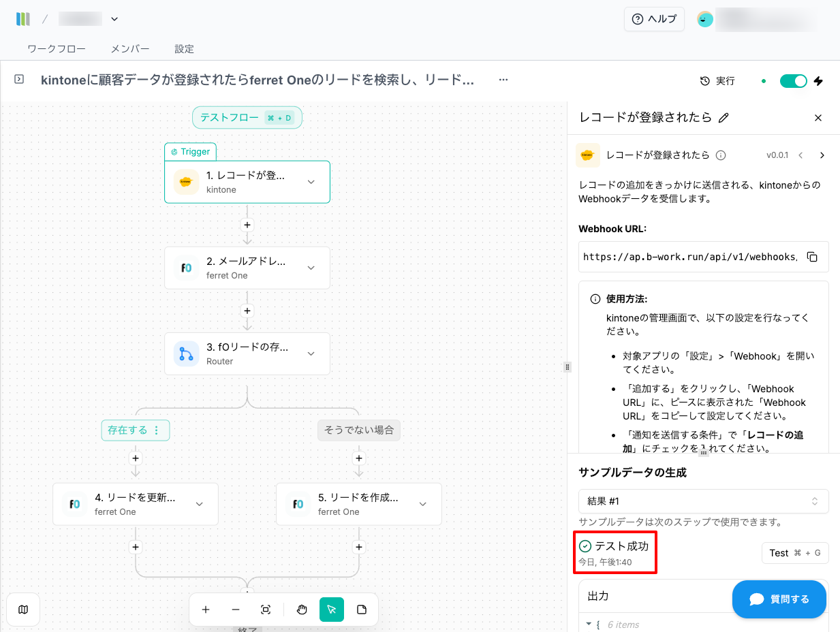Copy the Webhook URL with copy icon
The height and width of the screenshot is (632, 840).
[812, 257]
